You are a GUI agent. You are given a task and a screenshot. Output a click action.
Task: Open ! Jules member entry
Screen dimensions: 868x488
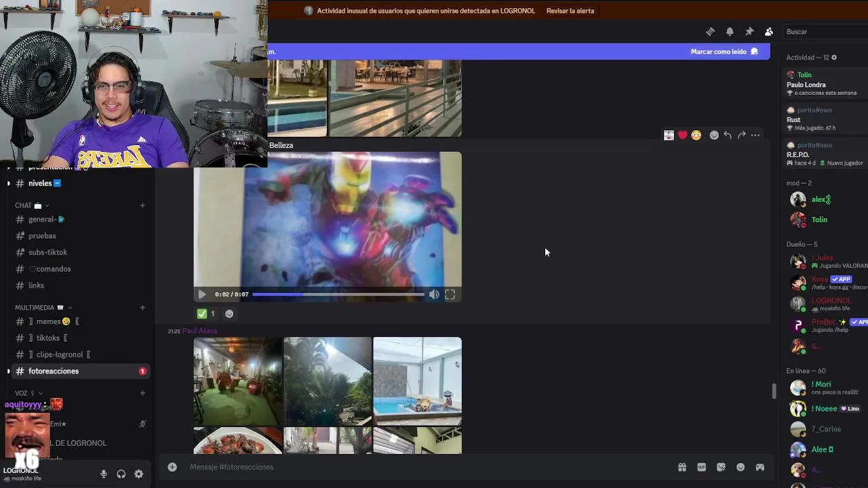point(825,261)
